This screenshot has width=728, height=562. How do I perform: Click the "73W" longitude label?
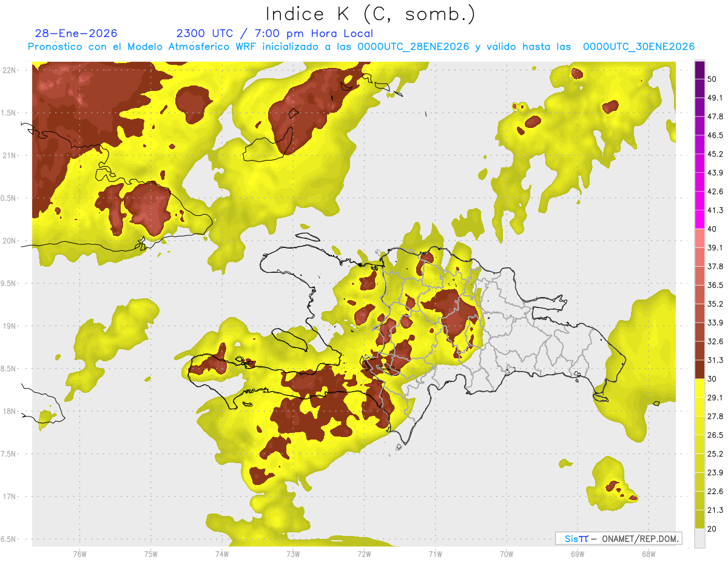coord(293,554)
